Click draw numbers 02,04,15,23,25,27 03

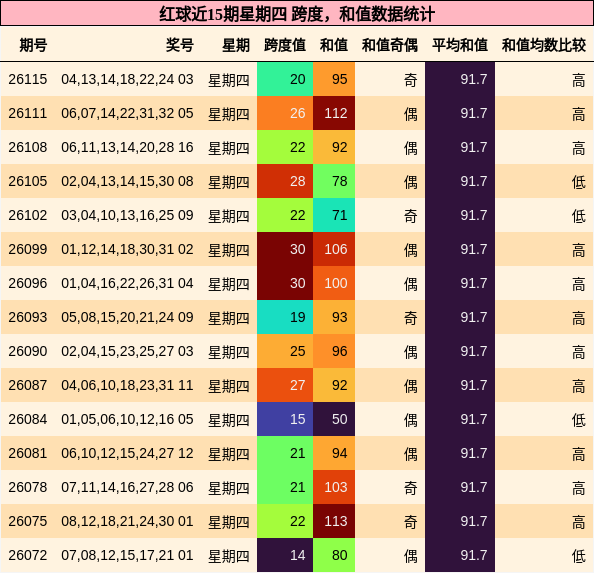tap(127, 351)
